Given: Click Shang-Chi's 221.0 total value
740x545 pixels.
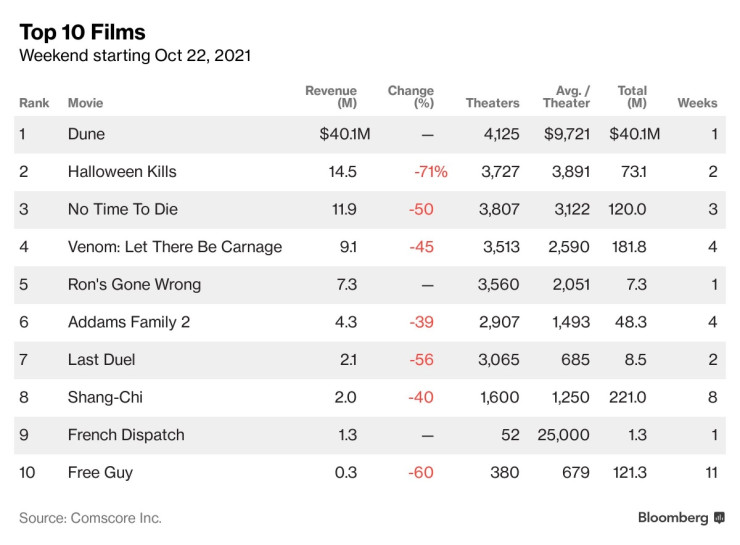Looking at the screenshot, I should pyautogui.click(x=628, y=397).
